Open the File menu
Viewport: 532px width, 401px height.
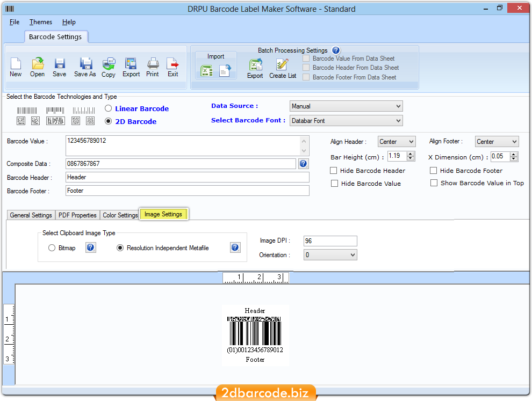[15, 22]
